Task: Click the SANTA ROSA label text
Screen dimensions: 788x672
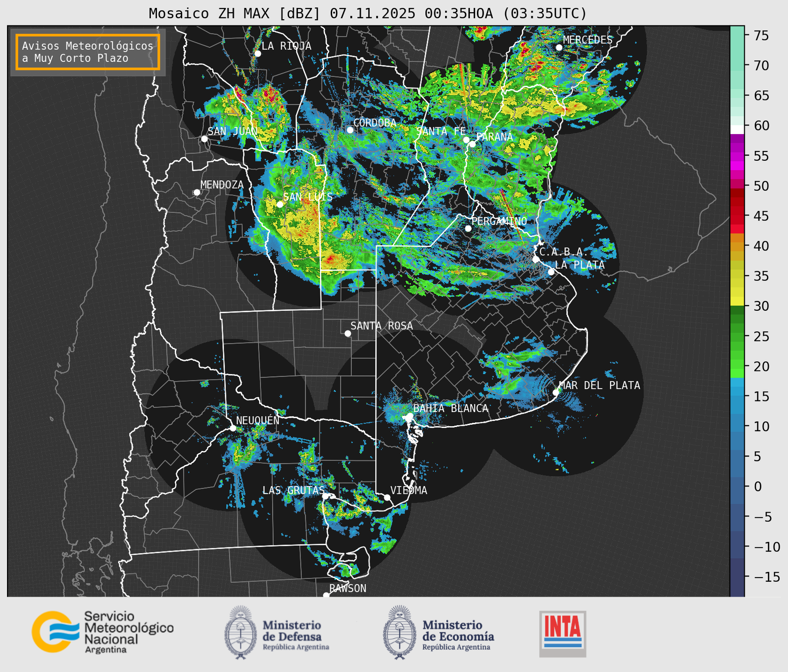Action: (382, 326)
